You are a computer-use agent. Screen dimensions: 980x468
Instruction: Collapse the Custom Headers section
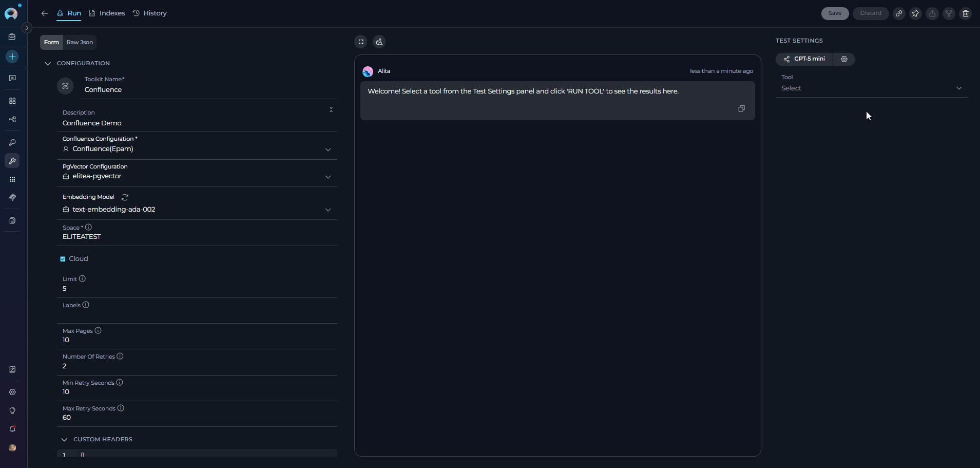pos(64,440)
